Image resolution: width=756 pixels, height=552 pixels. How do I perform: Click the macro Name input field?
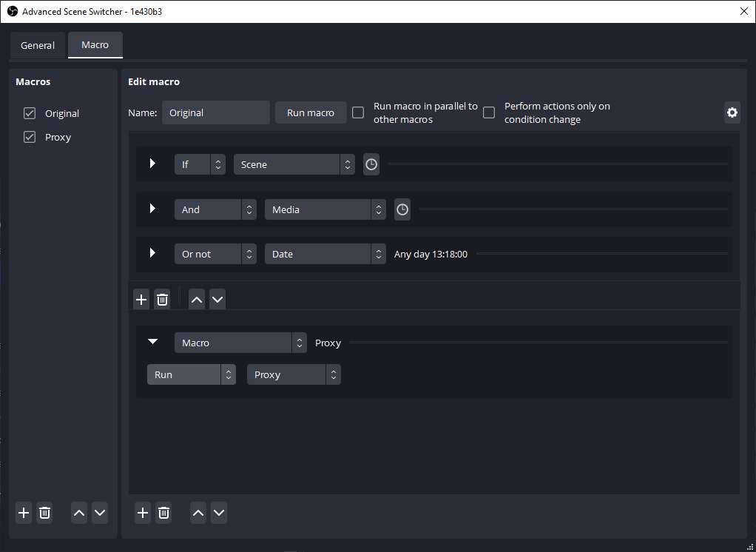coord(216,112)
